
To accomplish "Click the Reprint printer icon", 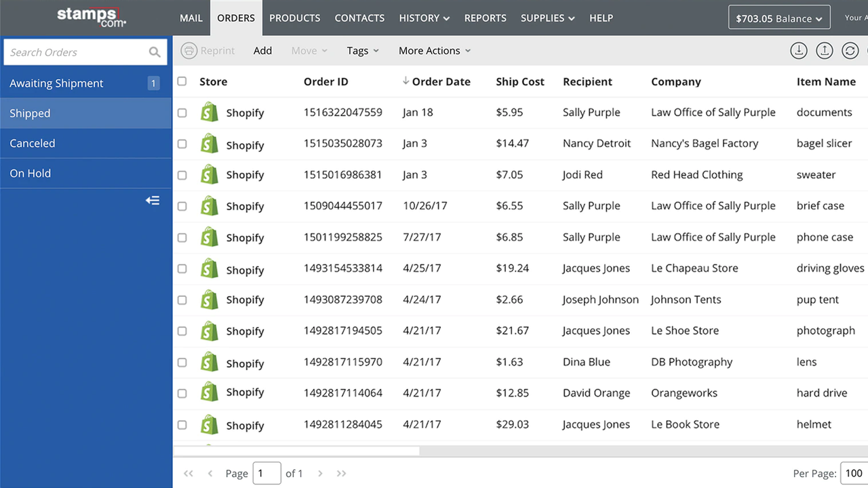I will 189,50.
